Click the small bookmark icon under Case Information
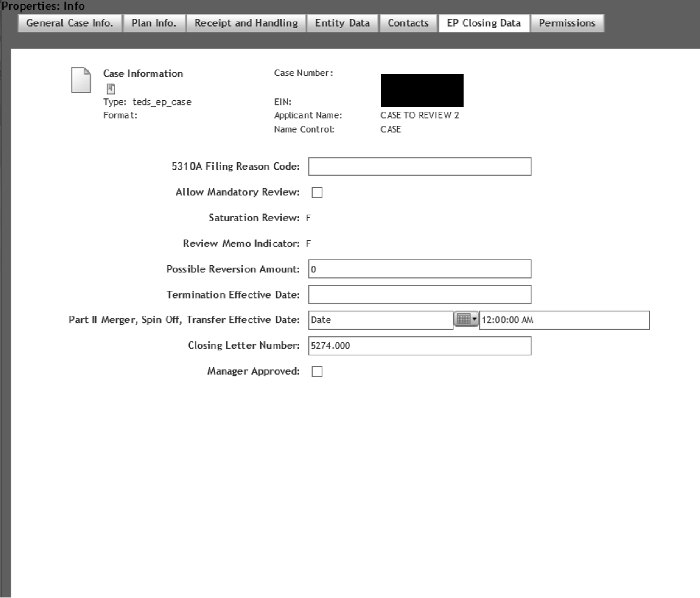The height and width of the screenshot is (598, 700). click(111, 89)
